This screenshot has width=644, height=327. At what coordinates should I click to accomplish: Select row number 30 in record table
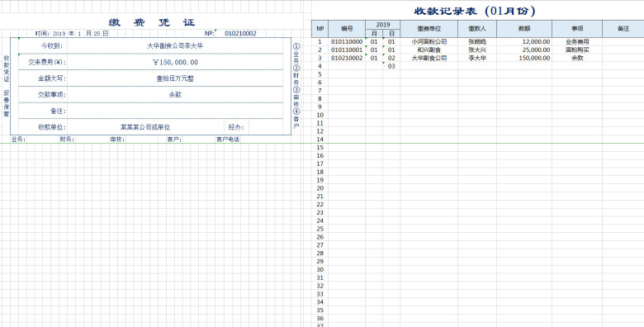click(320, 270)
